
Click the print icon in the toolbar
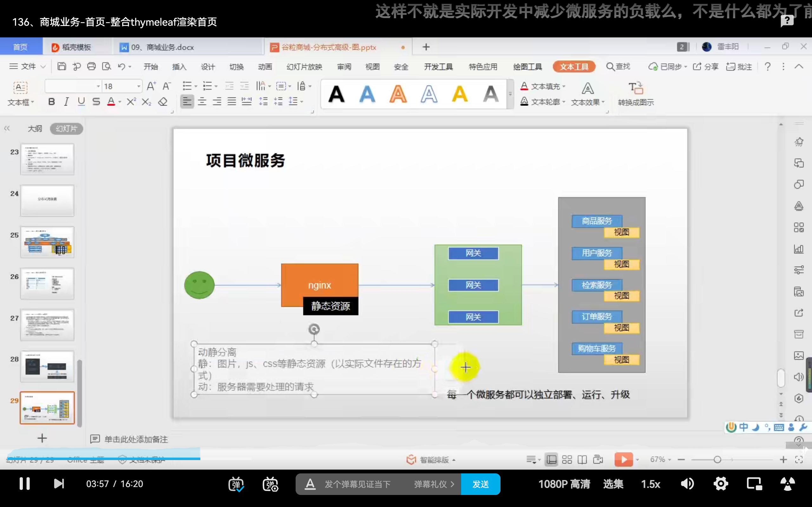91,67
